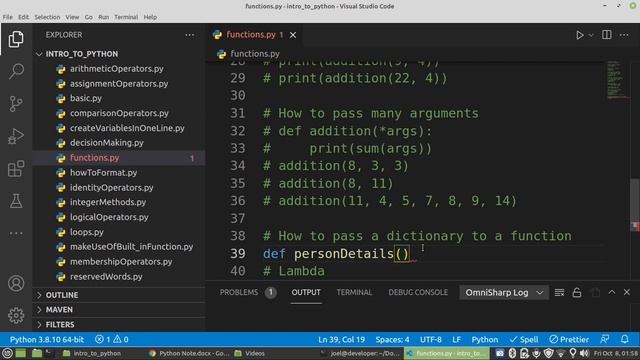The image size is (640, 360).
Task: Open the Selection menu
Action: coord(47,17)
